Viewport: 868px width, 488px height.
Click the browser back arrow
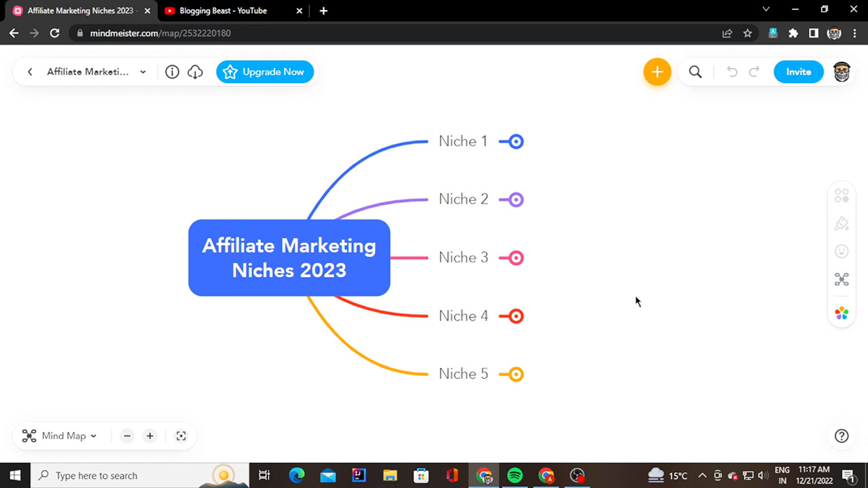14,33
